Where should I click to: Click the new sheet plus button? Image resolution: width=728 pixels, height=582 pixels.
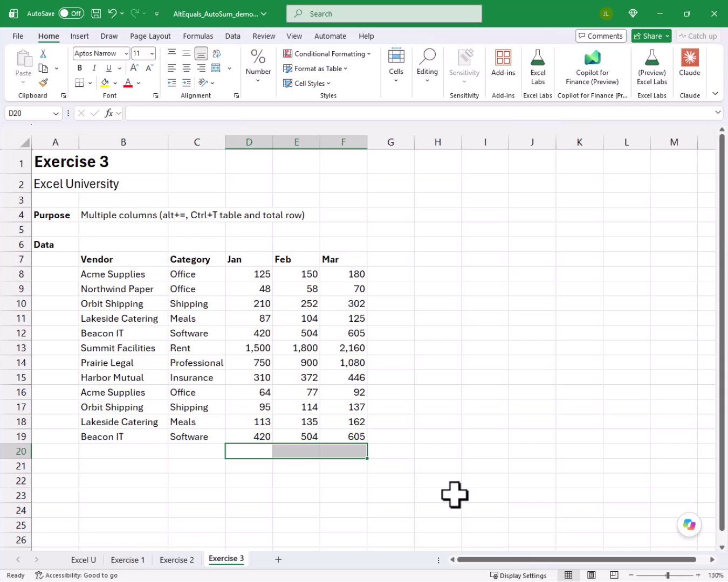[278, 559]
